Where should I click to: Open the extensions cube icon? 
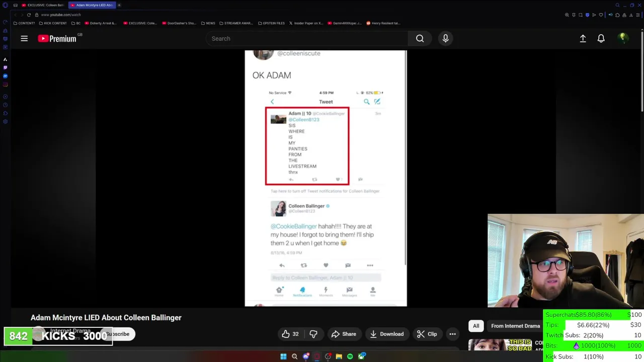pos(617,15)
